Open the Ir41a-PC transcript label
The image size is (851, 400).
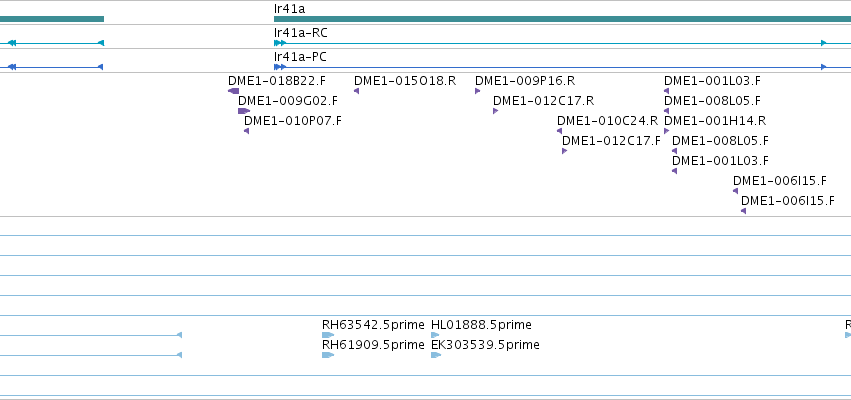click(x=300, y=57)
